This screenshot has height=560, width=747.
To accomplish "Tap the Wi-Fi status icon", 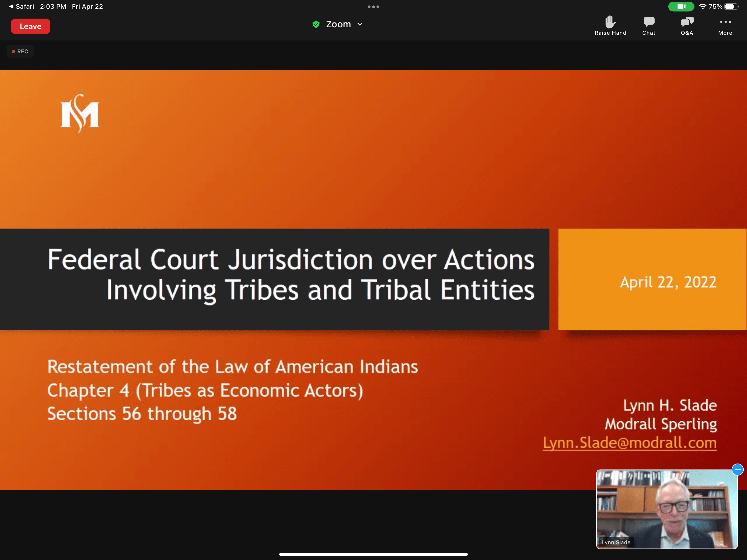I will click(x=702, y=6).
